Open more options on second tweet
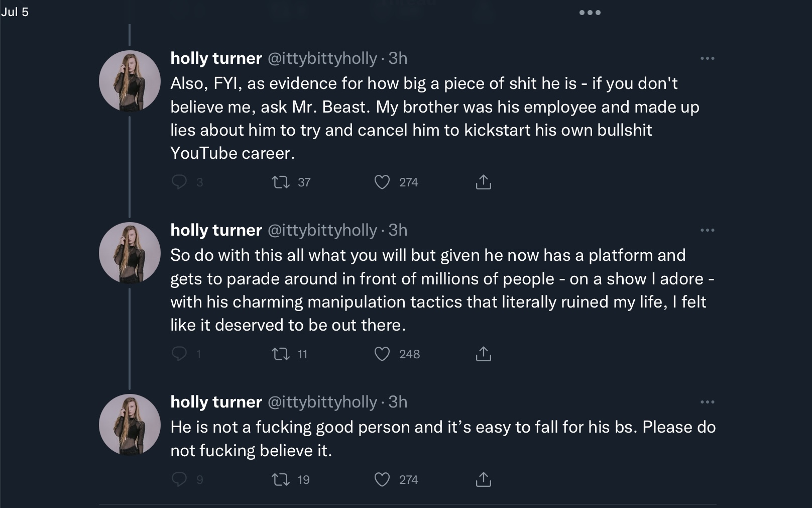The width and height of the screenshot is (812, 508). 707,230
